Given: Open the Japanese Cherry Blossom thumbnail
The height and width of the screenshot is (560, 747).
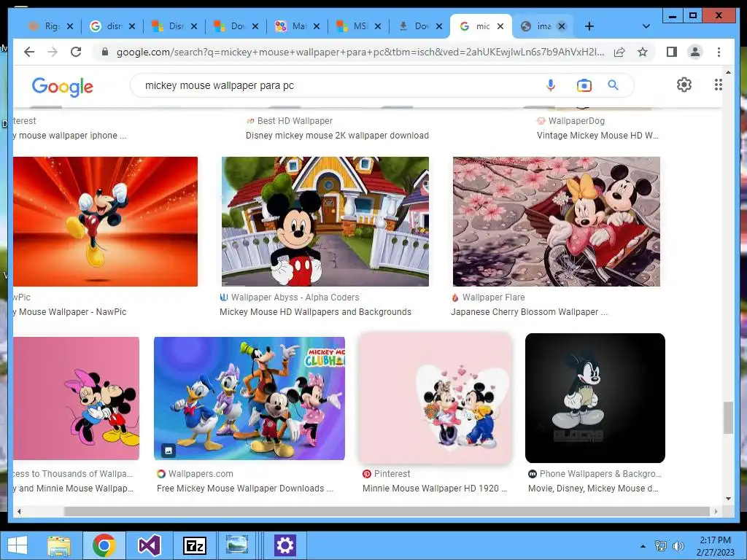Looking at the screenshot, I should point(557,222).
